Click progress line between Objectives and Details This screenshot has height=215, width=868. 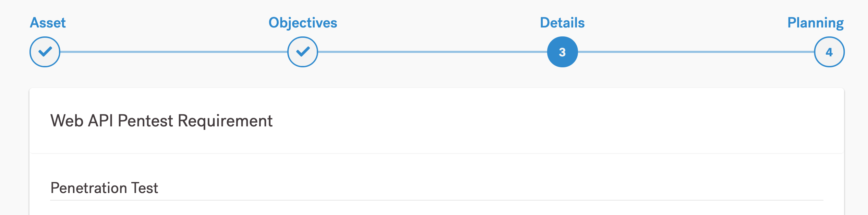tap(433, 52)
